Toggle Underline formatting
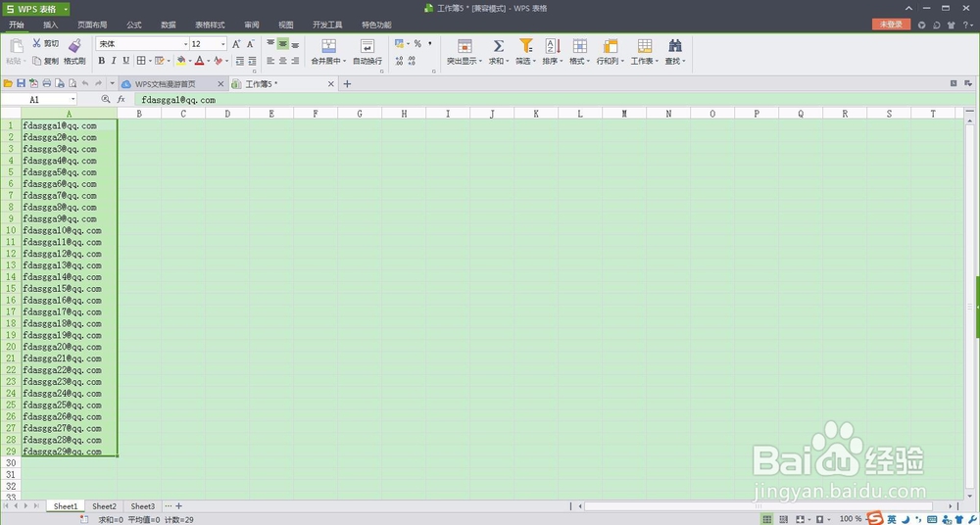Image resolution: width=980 pixels, height=525 pixels. point(125,61)
